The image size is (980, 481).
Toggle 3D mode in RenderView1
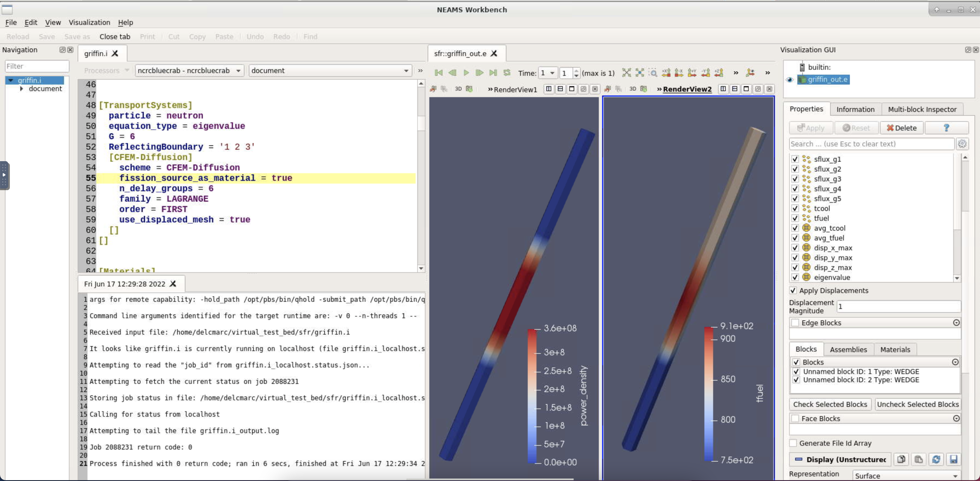(458, 89)
